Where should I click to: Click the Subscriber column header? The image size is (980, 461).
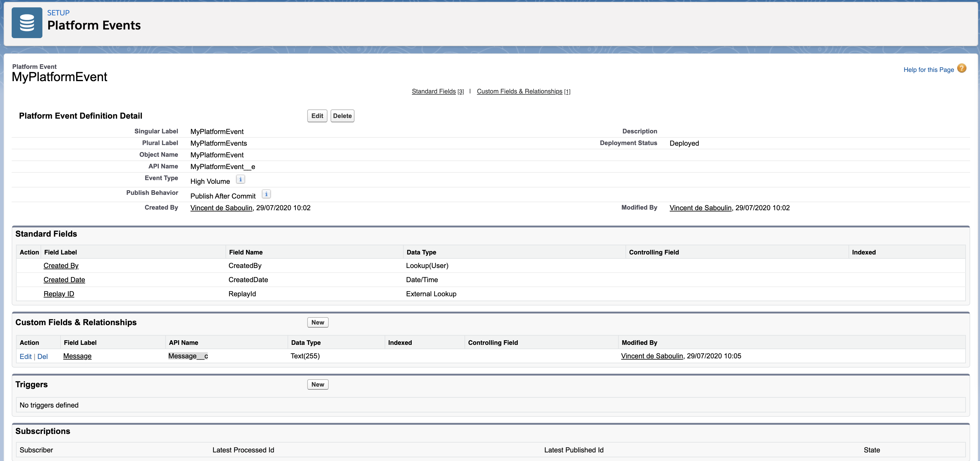36,450
